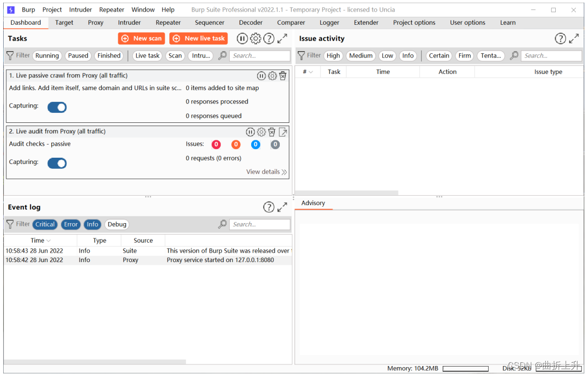Expand View details of live audit
The width and height of the screenshot is (588, 375).
pos(266,172)
